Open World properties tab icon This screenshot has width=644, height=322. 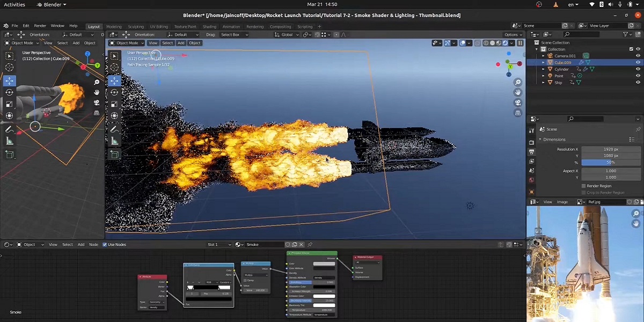click(531, 180)
